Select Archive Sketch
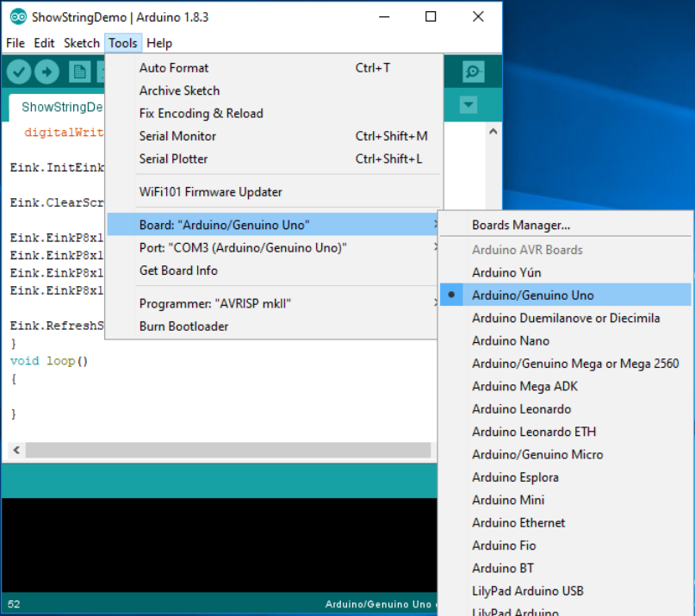695x616 pixels. pos(275,90)
